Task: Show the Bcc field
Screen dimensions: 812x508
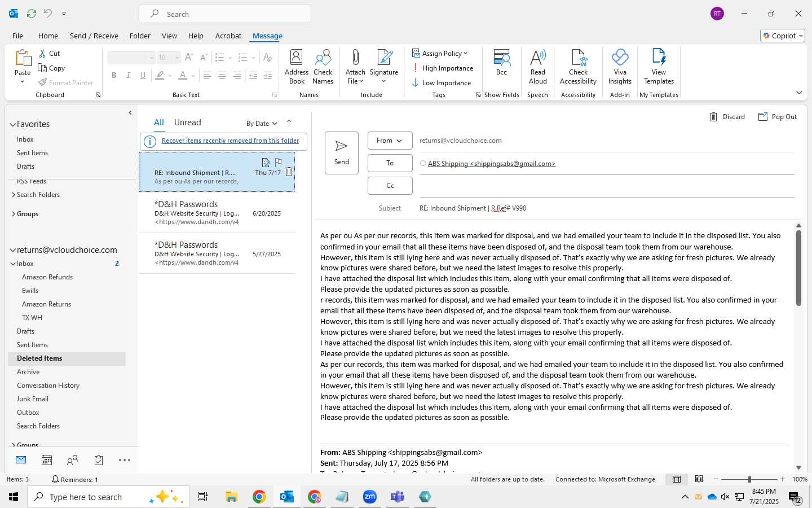Action: (501, 62)
